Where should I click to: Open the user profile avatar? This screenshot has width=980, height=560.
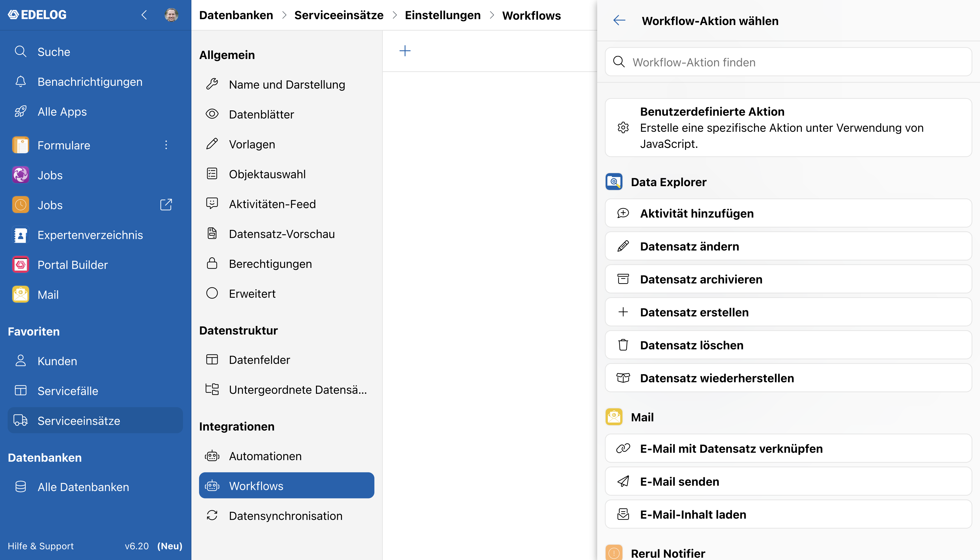[171, 15]
